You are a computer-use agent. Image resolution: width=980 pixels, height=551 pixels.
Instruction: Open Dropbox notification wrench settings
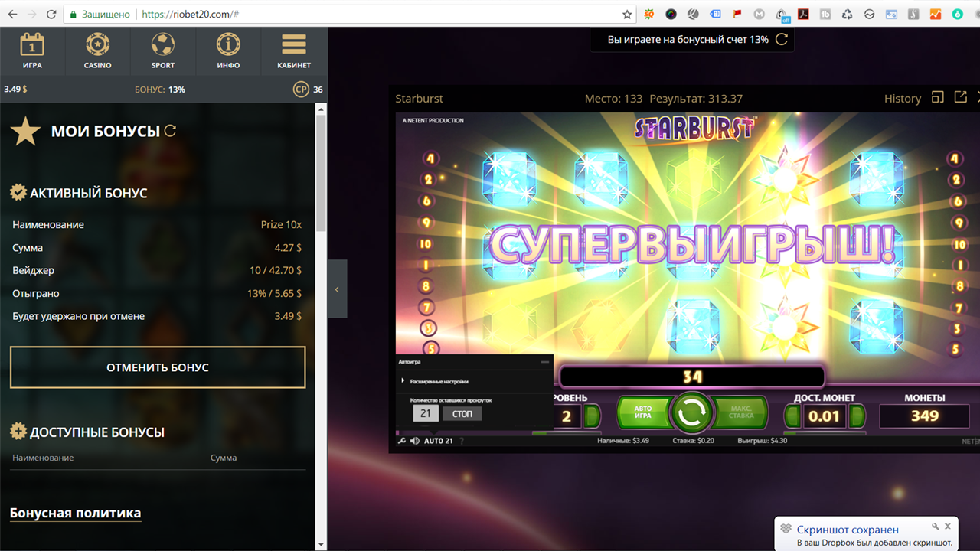click(x=935, y=527)
